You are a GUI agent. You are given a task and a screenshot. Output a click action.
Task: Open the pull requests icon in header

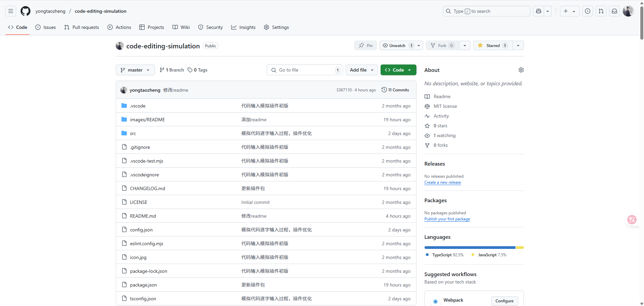[601, 11]
